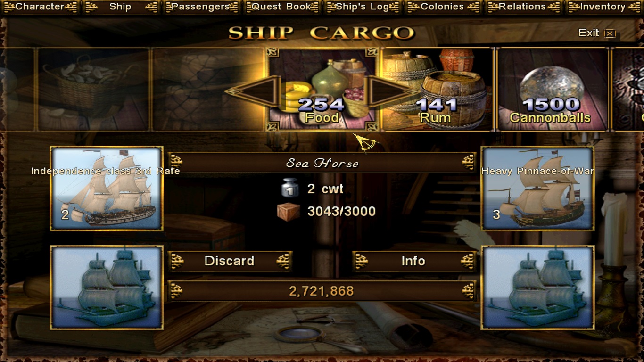Open the Passengers tab
The image size is (644, 362).
point(201,7)
